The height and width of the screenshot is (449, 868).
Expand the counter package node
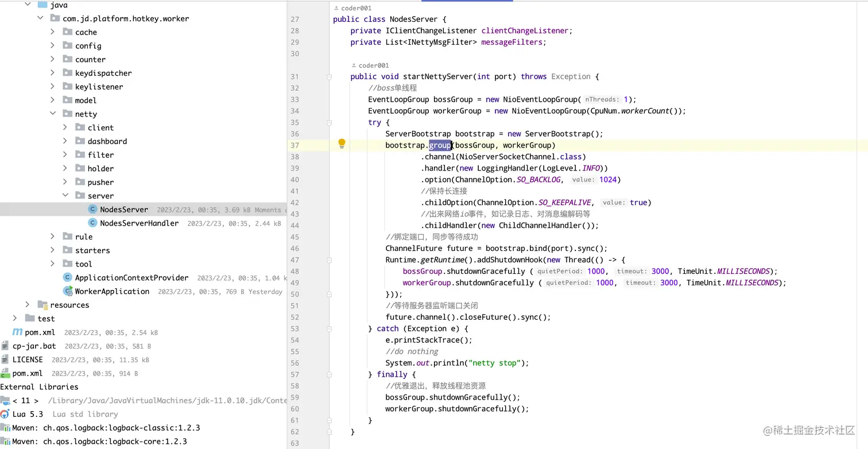(x=53, y=59)
